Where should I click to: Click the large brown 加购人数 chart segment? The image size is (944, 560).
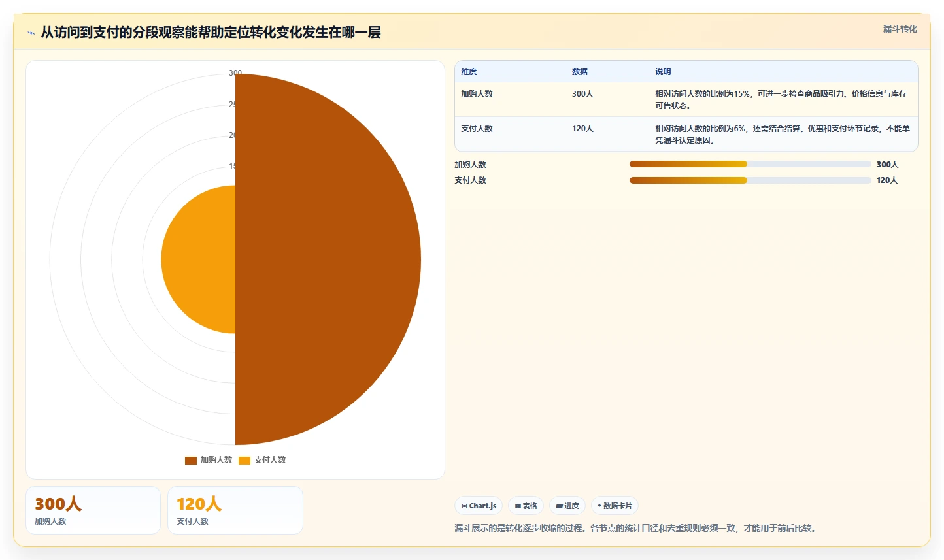point(327,259)
